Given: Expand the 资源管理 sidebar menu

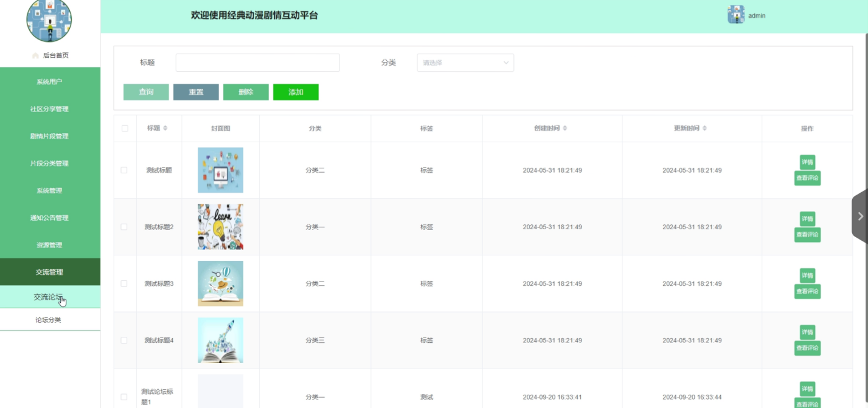Looking at the screenshot, I should point(50,245).
